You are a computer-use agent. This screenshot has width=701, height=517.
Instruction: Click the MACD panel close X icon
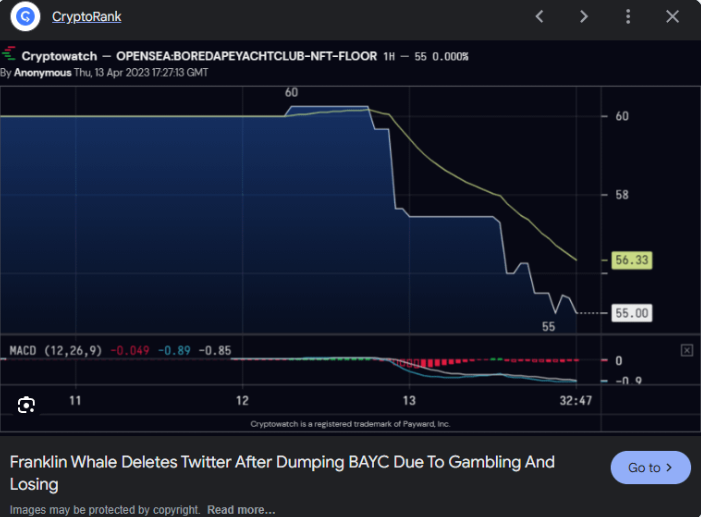[x=687, y=350]
